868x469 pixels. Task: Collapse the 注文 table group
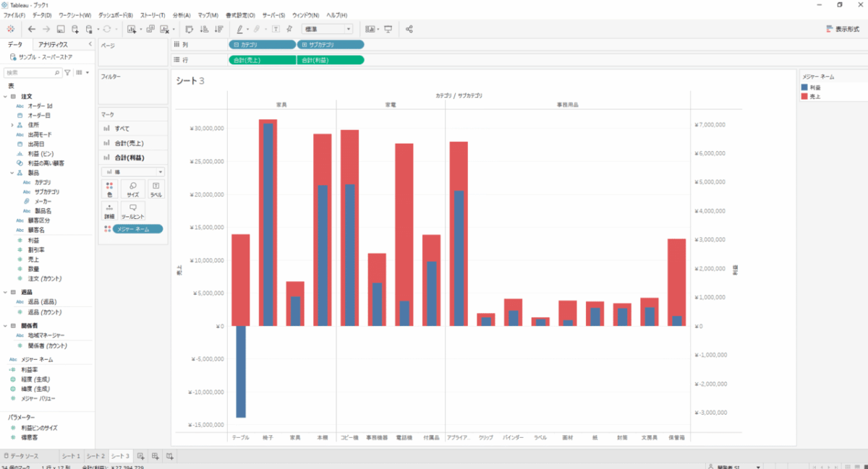5,96
